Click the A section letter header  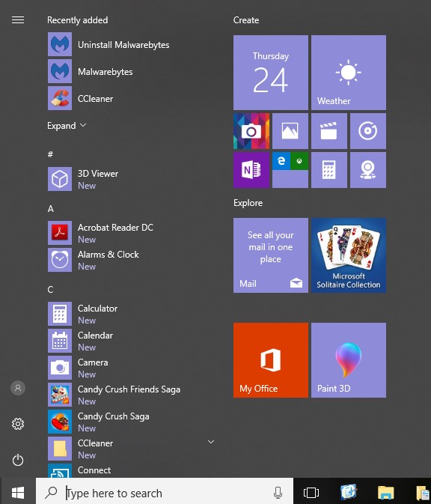click(x=50, y=209)
